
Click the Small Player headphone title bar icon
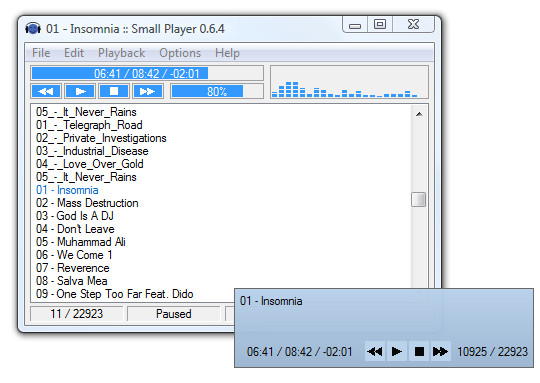click(x=33, y=28)
